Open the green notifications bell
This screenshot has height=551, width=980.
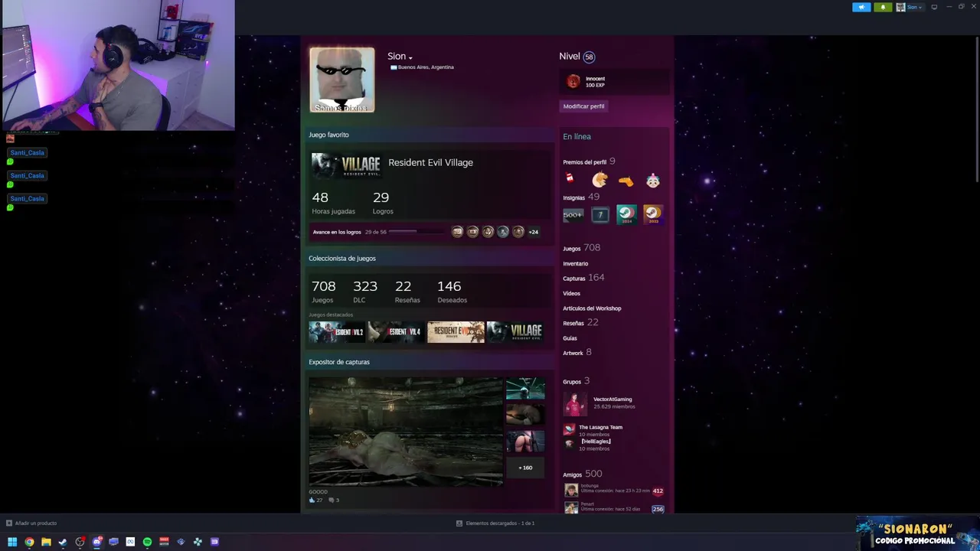883,7
